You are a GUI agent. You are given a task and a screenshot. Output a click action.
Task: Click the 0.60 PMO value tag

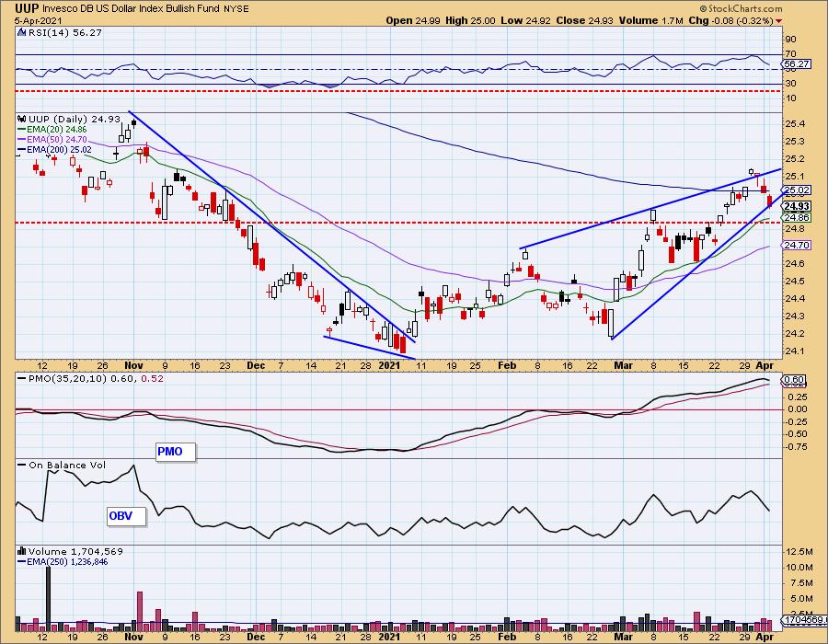pyautogui.click(x=795, y=380)
